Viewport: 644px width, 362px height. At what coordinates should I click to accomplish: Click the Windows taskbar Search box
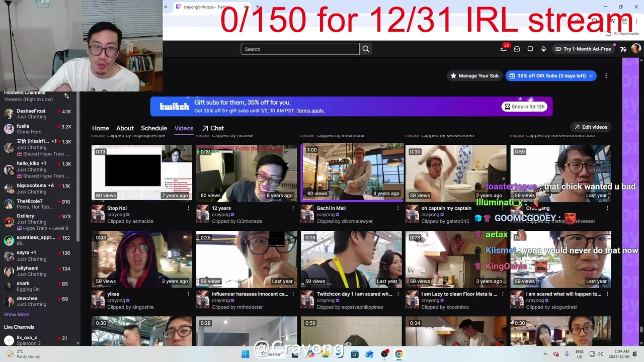pyautogui.click(x=271, y=354)
